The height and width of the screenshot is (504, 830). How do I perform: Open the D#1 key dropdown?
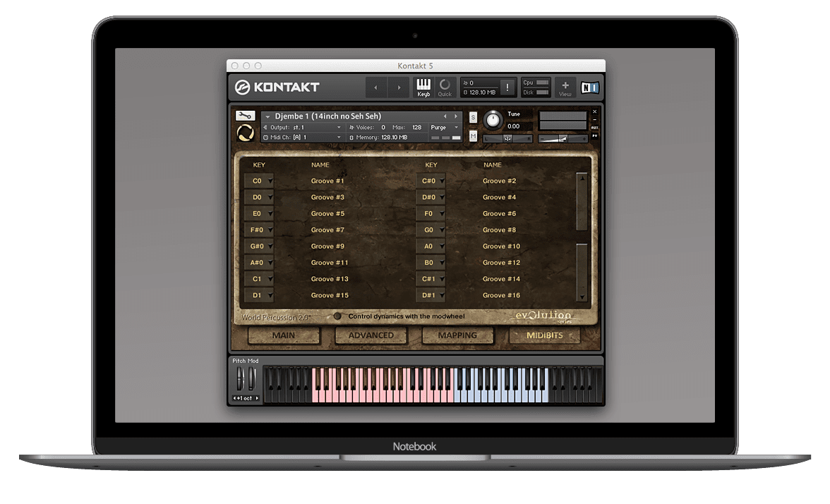coord(431,295)
